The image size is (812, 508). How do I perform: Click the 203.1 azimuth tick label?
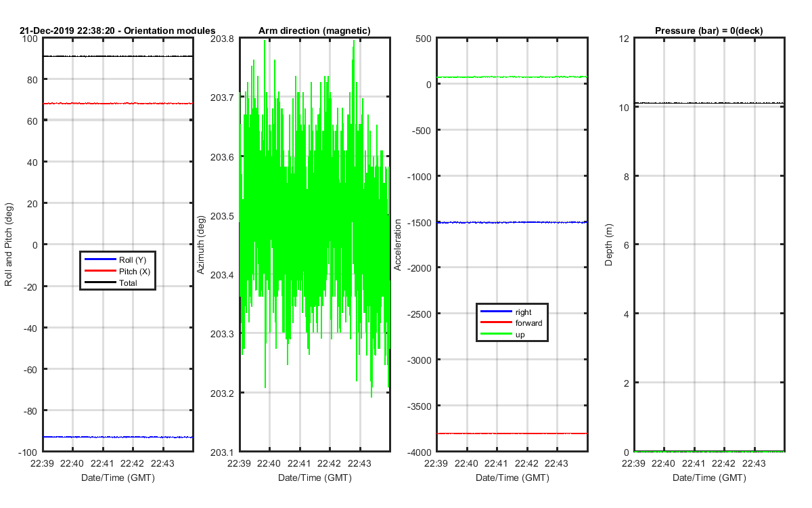(223, 452)
